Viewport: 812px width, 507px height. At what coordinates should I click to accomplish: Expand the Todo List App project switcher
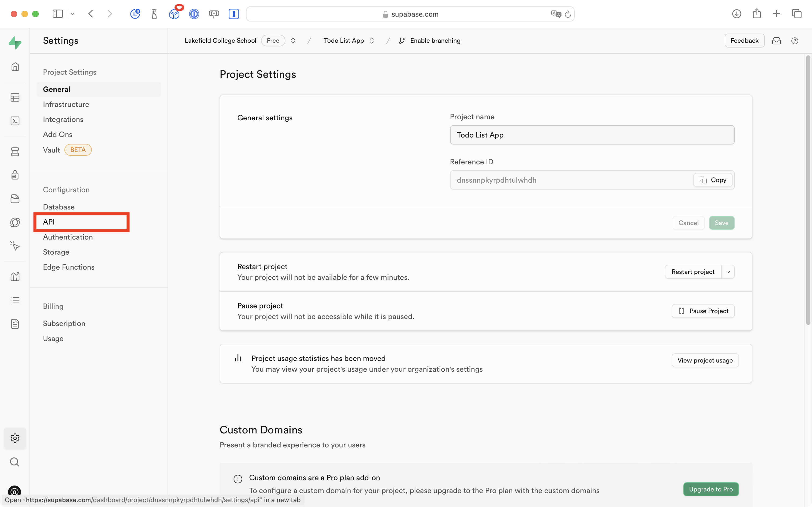[x=371, y=41]
